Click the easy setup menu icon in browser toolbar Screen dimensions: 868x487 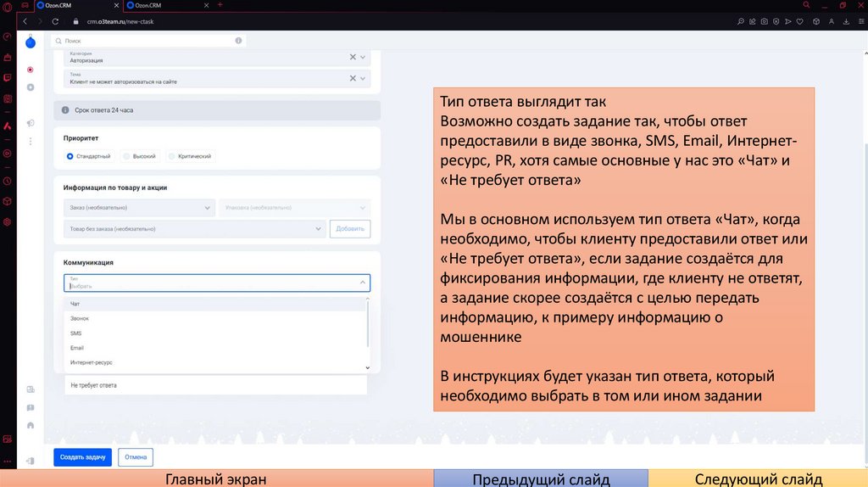861,21
